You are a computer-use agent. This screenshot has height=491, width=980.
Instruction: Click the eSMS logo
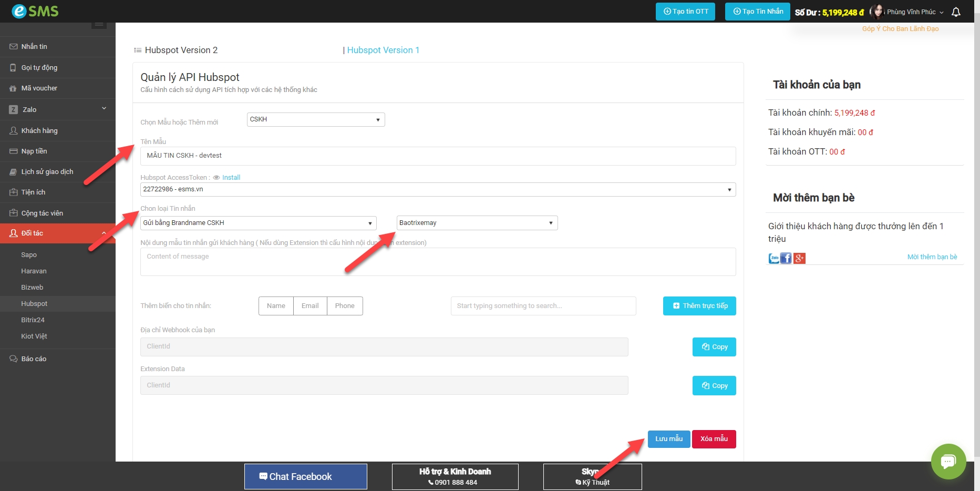(35, 11)
